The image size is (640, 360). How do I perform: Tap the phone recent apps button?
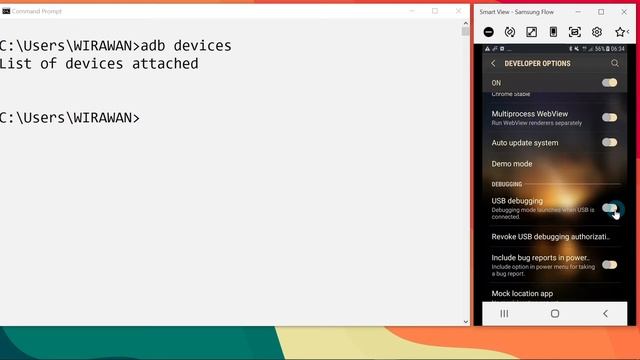504,313
